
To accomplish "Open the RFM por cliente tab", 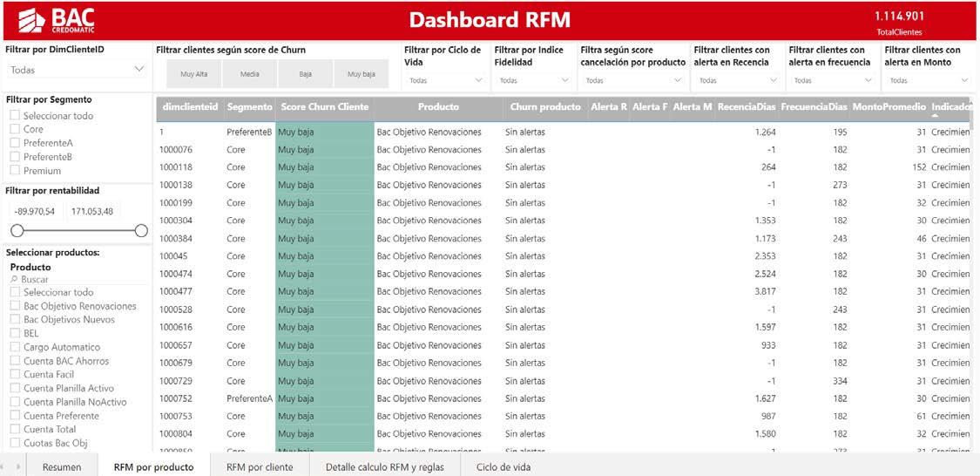I will coord(260,466).
